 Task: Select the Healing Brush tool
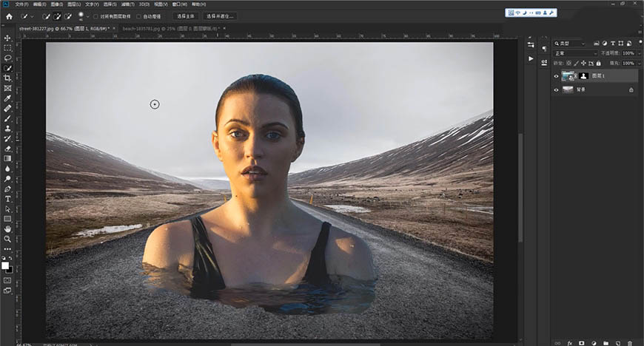[x=7, y=109]
